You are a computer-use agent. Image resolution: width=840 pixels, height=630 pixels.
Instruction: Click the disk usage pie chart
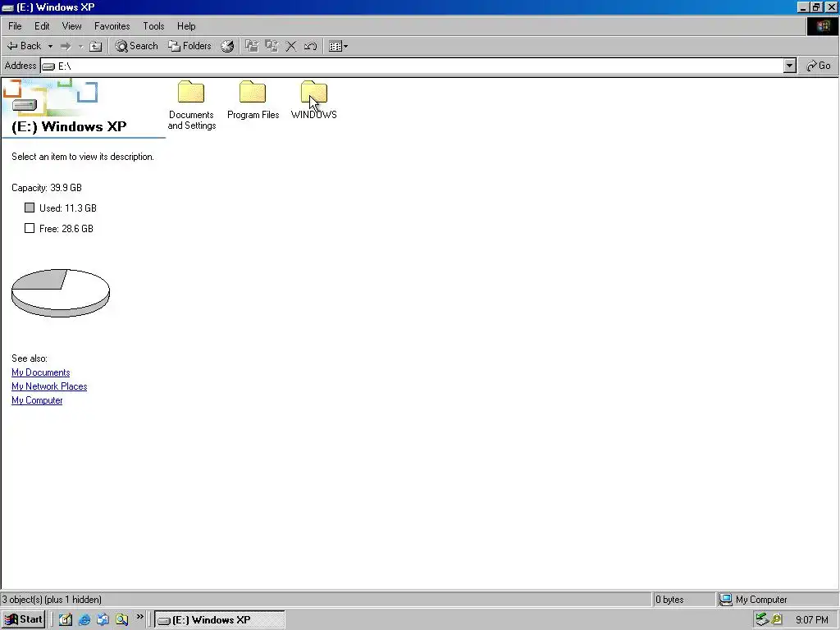[61, 293]
